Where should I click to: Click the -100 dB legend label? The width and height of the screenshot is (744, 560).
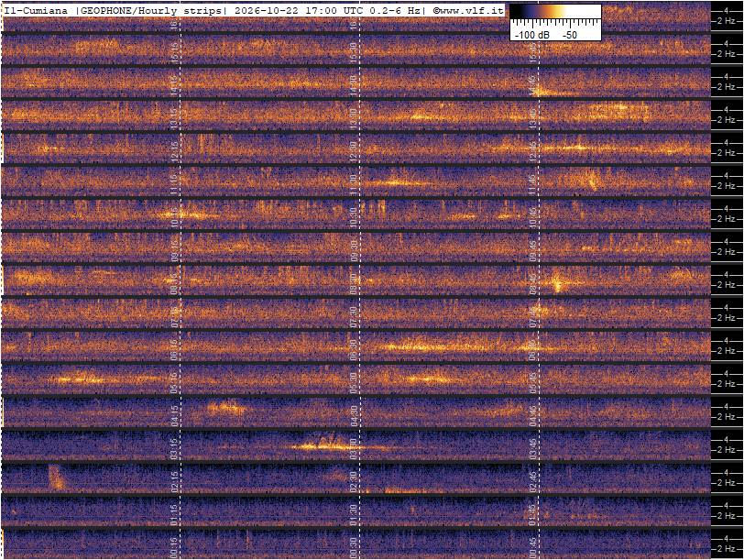point(532,35)
